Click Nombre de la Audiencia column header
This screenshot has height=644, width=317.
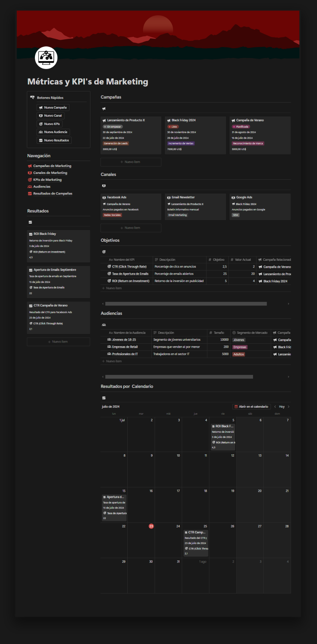click(x=126, y=333)
